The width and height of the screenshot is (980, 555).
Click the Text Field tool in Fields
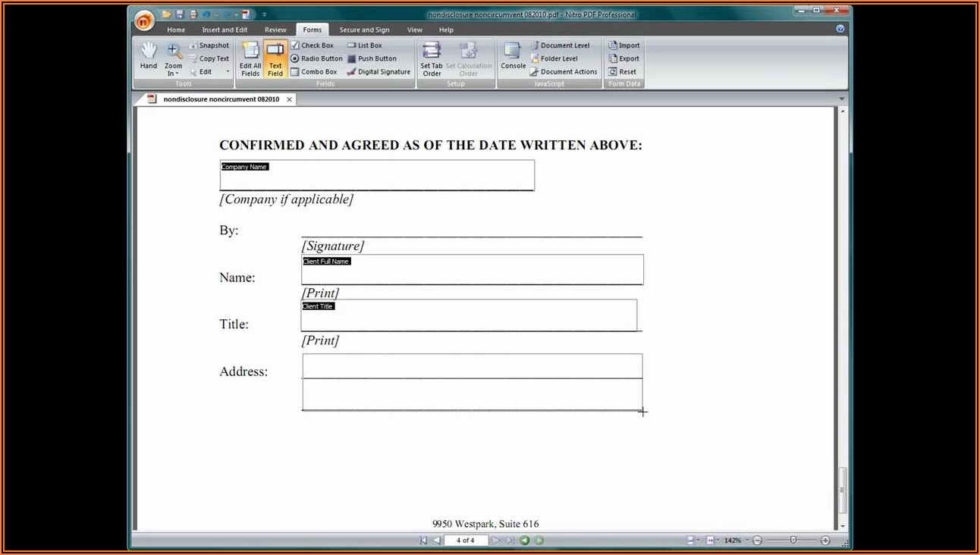point(275,58)
